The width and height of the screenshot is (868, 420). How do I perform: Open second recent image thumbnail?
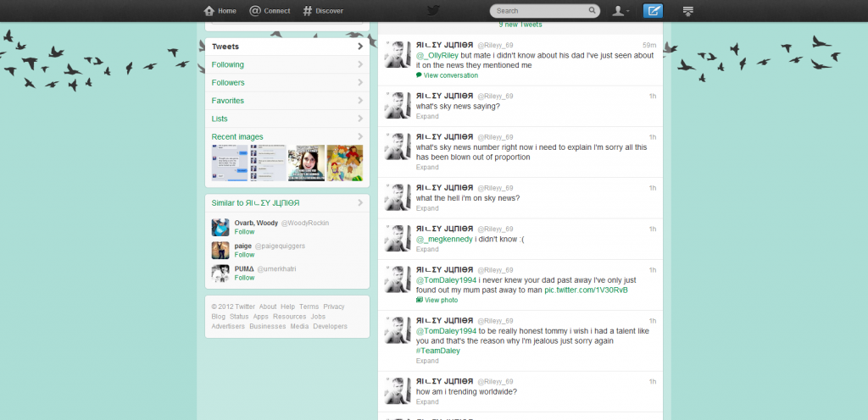pos(268,163)
